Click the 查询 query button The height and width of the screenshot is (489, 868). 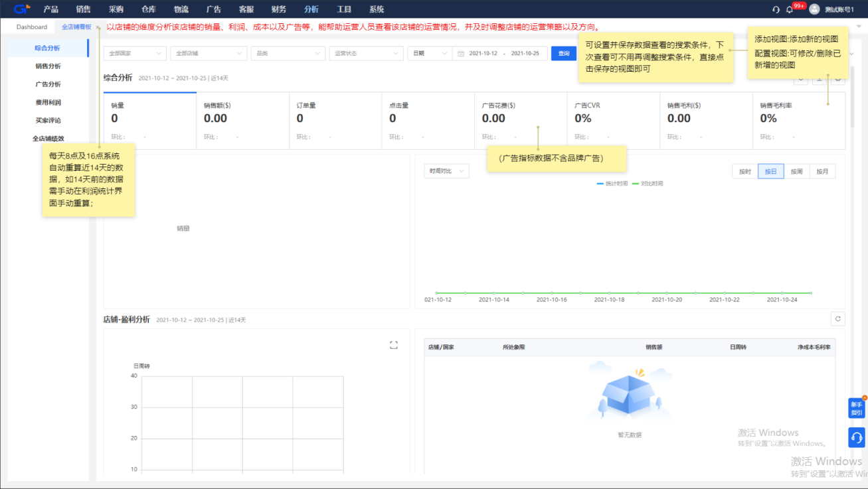(563, 52)
